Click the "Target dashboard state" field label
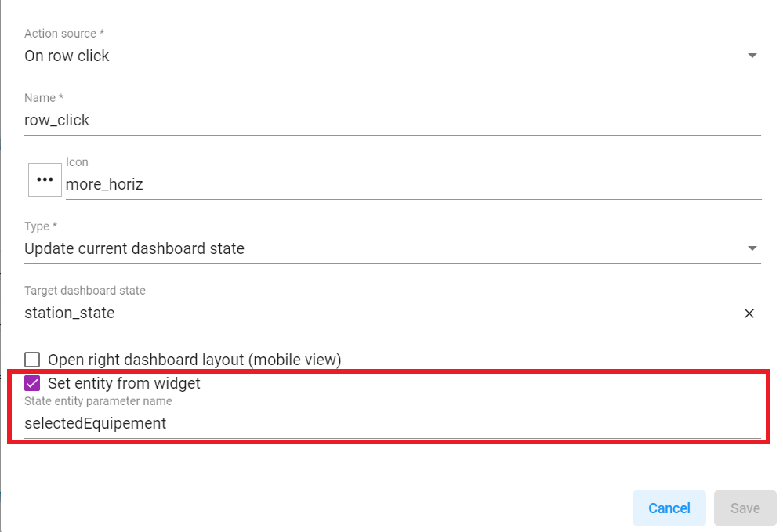Image resolution: width=783 pixels, height=532 pixels. pyautogui.click(x=85, y=290)
